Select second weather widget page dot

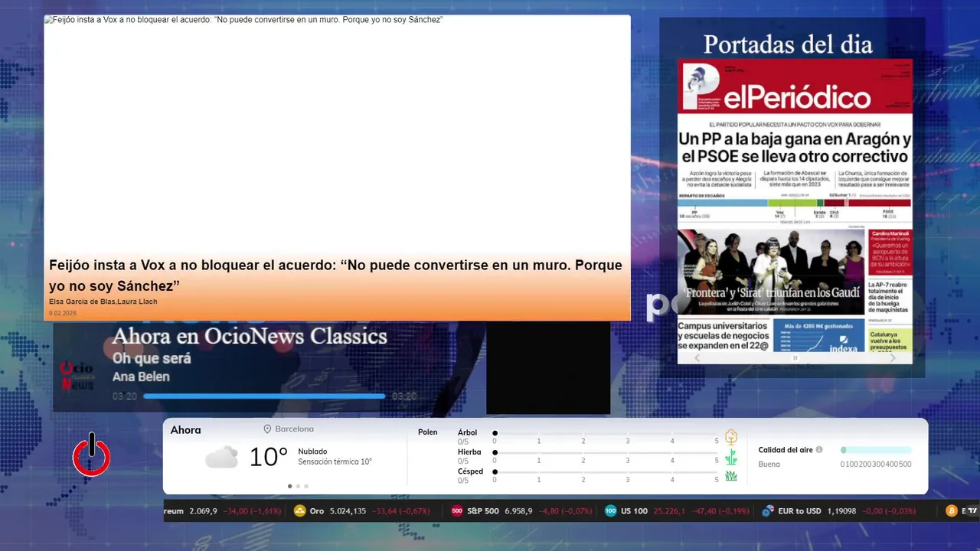[298, 486]
